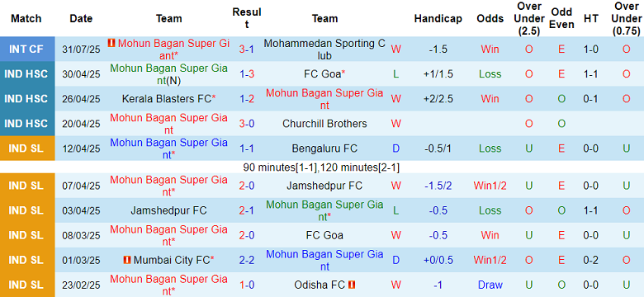The image size is (644, 297).
Task: Open the IND HSC badge for the 30/04/25 match
Action: pyautogui.click(x=27, y=74)
